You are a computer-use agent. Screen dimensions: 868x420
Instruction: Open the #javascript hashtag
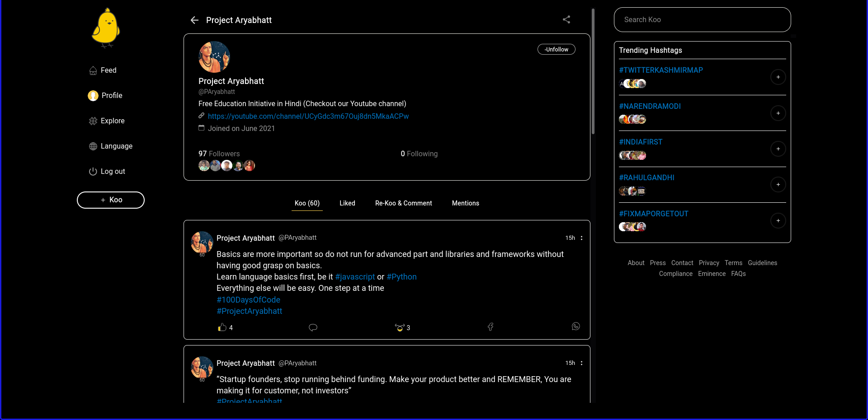click(355, 277)
